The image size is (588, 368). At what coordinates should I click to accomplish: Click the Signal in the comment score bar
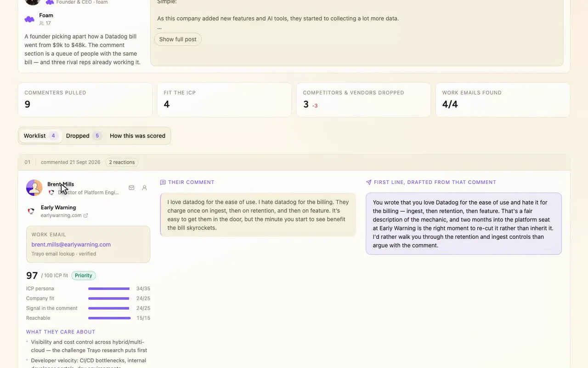click(109, 308)
